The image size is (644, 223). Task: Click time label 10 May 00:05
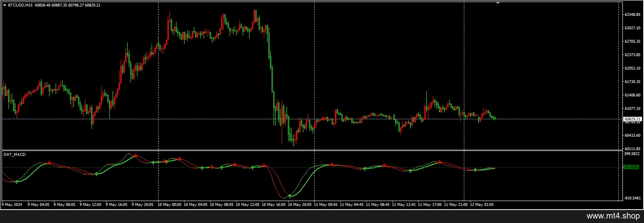[170, 205]
